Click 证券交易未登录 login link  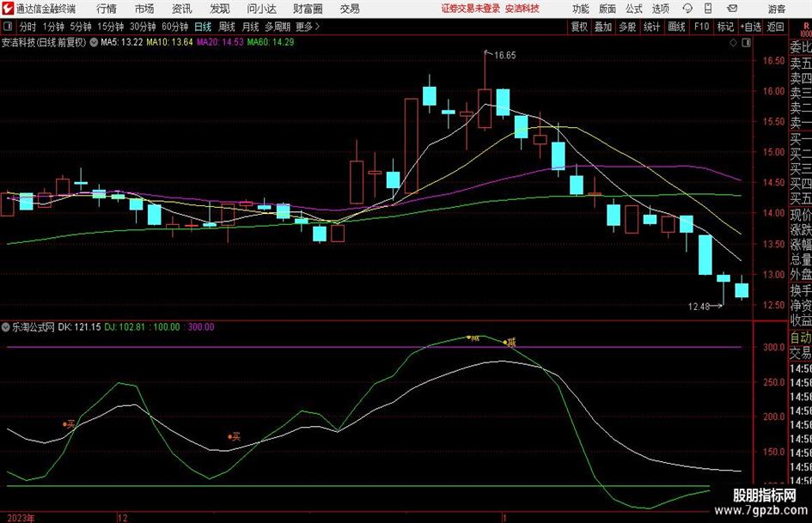[x=470, y=9]
